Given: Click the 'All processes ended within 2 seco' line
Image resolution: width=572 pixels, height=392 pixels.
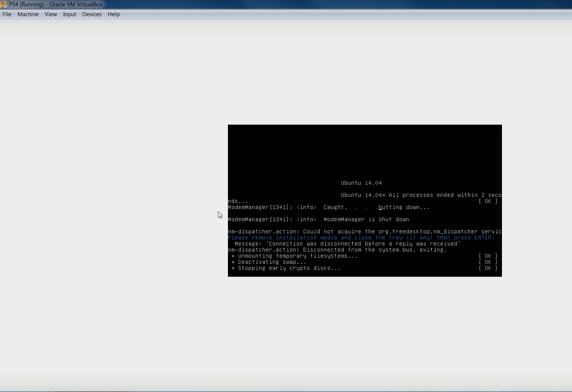Looking at the screenshot, I should (x=421, y=195).
